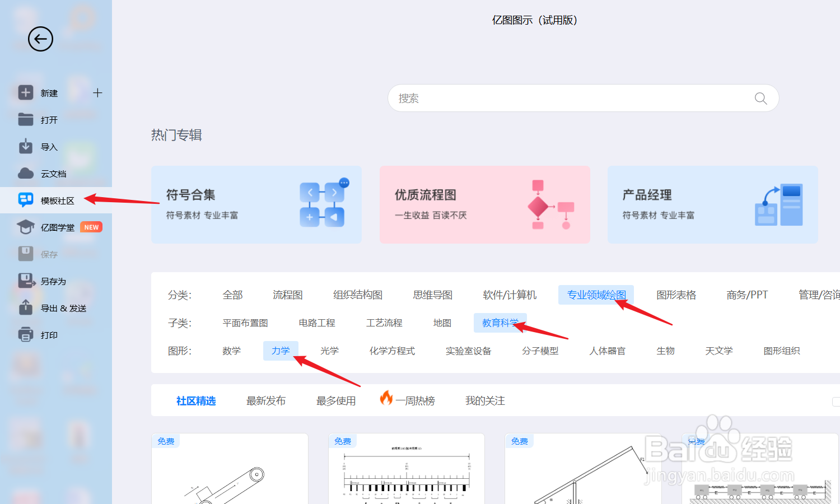Pick the 数学 shape filter
The height and width of the screenshot is (504, 840).
[231, 351]
